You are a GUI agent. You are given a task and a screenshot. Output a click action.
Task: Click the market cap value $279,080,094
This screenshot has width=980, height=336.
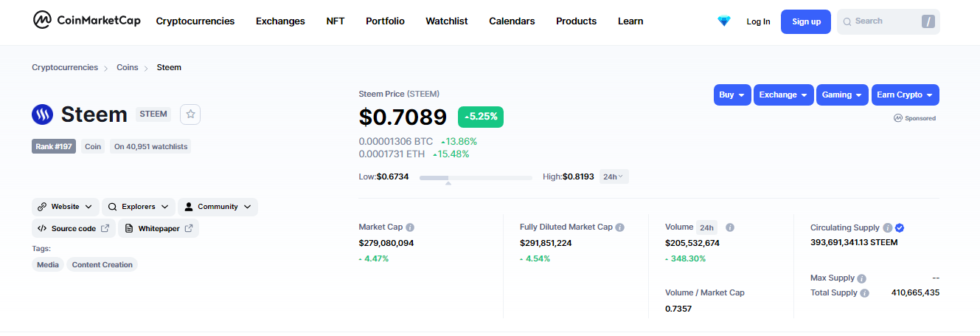pyautogui.click(x=386, y=242)
